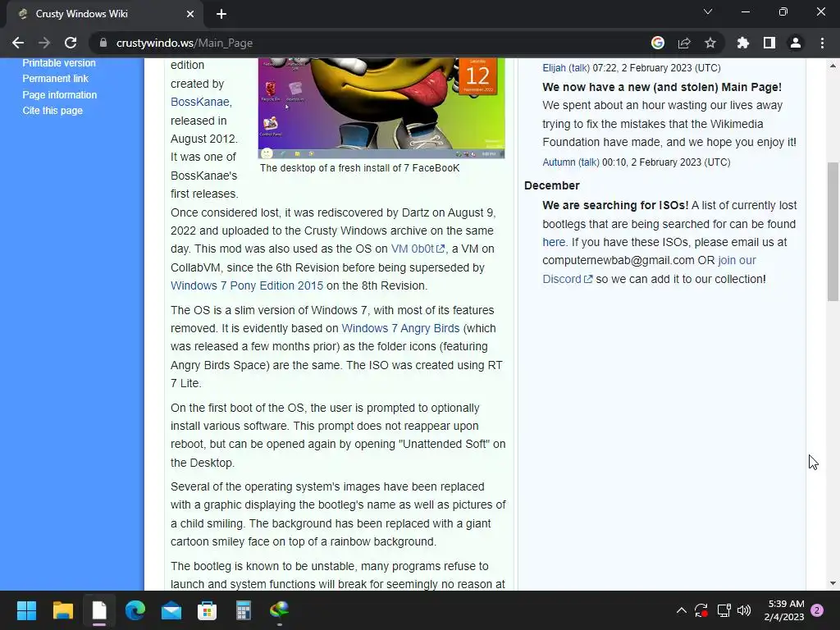840x630 pixels.
Task: Open Microsoft Store from taskbar
Action: [208, 610]
